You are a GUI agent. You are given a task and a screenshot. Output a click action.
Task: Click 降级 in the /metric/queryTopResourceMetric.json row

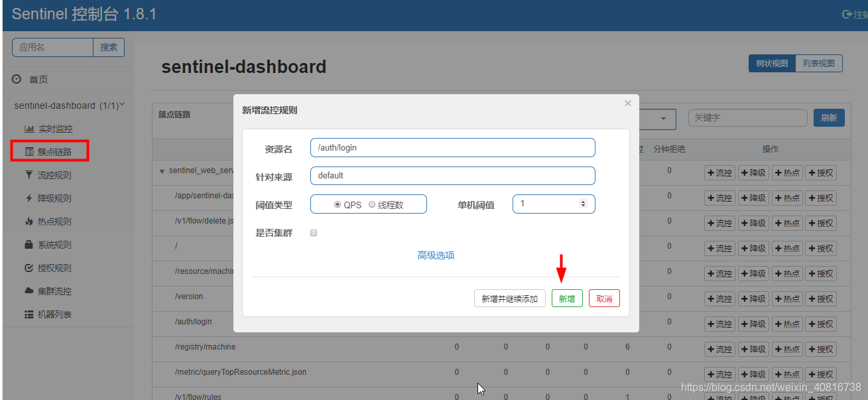753,374
